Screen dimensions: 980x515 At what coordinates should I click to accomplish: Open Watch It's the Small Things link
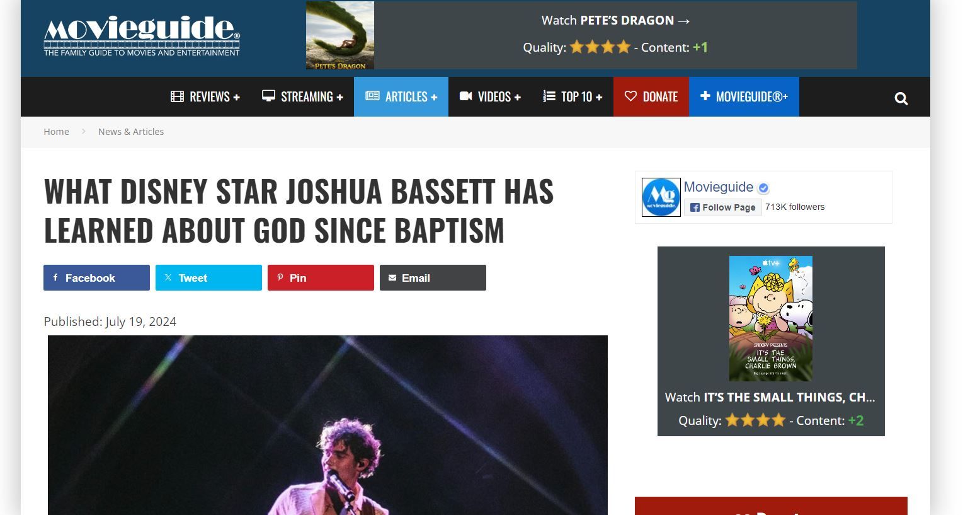click(x=770, y=397)
